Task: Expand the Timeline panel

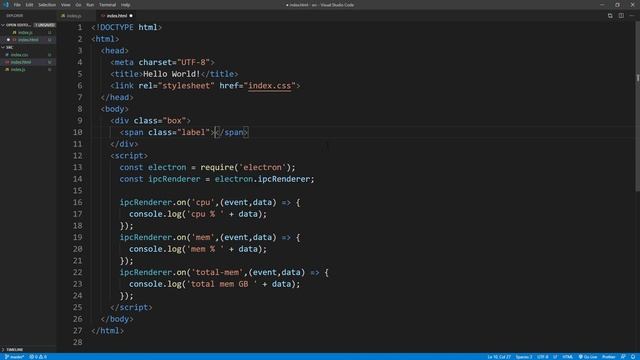Action: point(14,350)
